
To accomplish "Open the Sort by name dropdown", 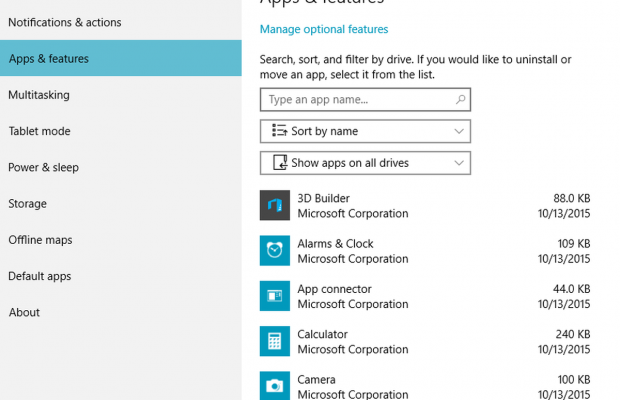I will point(365,131).
